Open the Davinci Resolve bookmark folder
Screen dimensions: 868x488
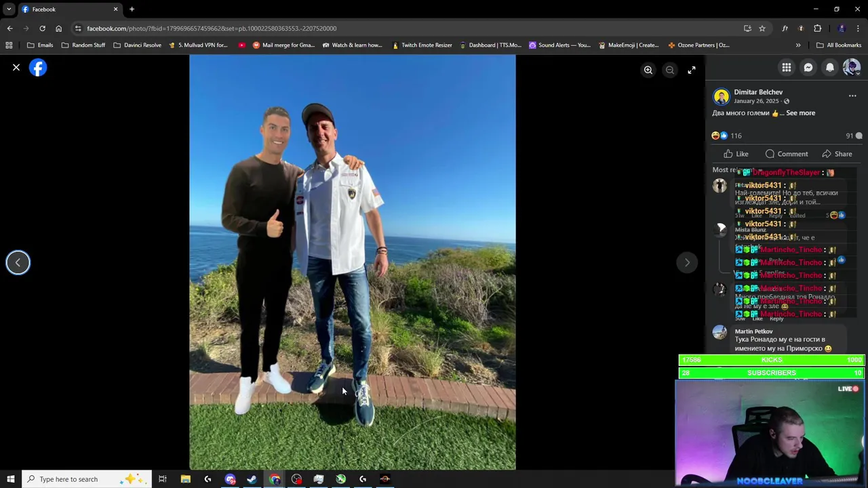(137, 45)
